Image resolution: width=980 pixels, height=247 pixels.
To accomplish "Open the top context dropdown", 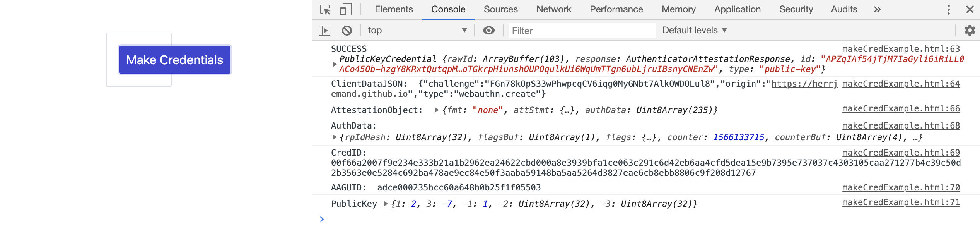I will pyautogui.click(x=417, y=30).
